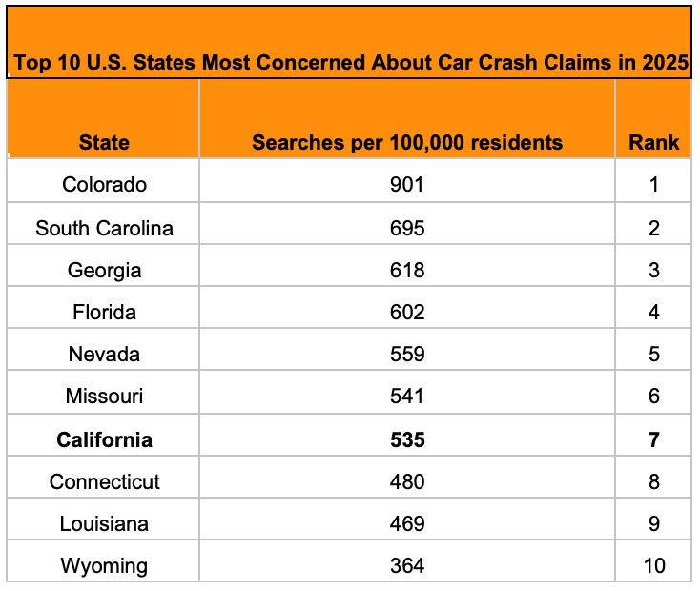Select the Florida state cell
This screenshot has width=700, height=591.
point(104,312)
